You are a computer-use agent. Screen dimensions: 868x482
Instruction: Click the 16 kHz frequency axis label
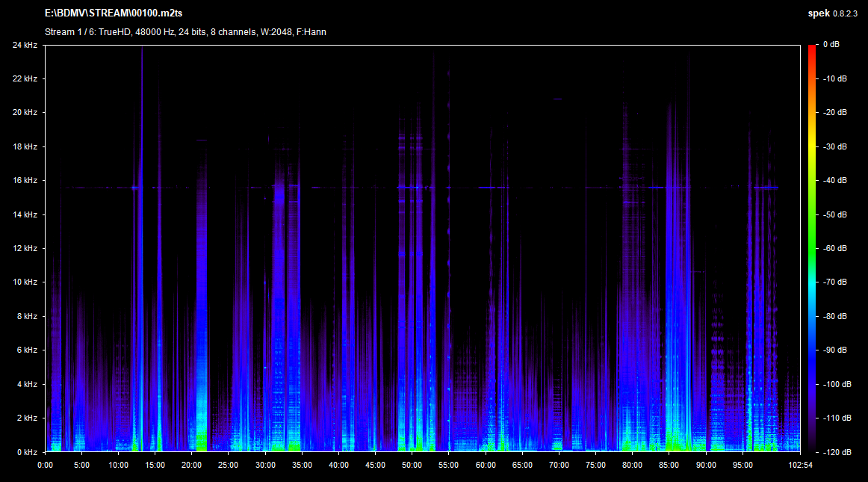coord(25,181)
